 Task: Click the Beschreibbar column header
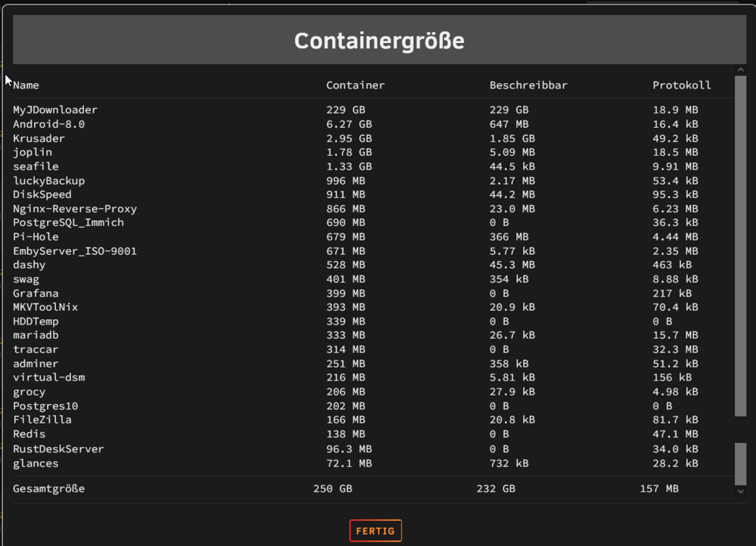click(x=528, y=85)
